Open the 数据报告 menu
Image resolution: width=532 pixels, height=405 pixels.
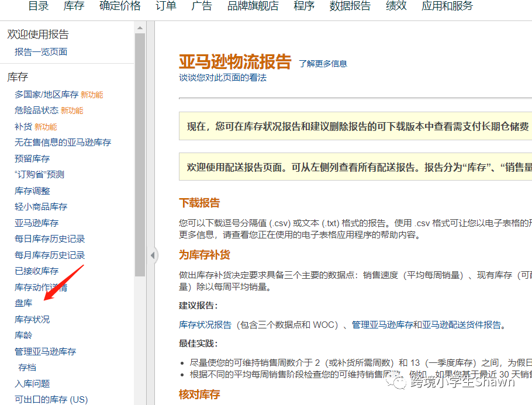[350, 6]
